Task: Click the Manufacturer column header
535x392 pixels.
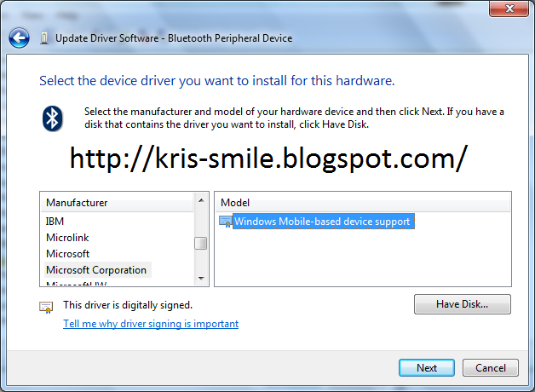Action: [117, 203]
